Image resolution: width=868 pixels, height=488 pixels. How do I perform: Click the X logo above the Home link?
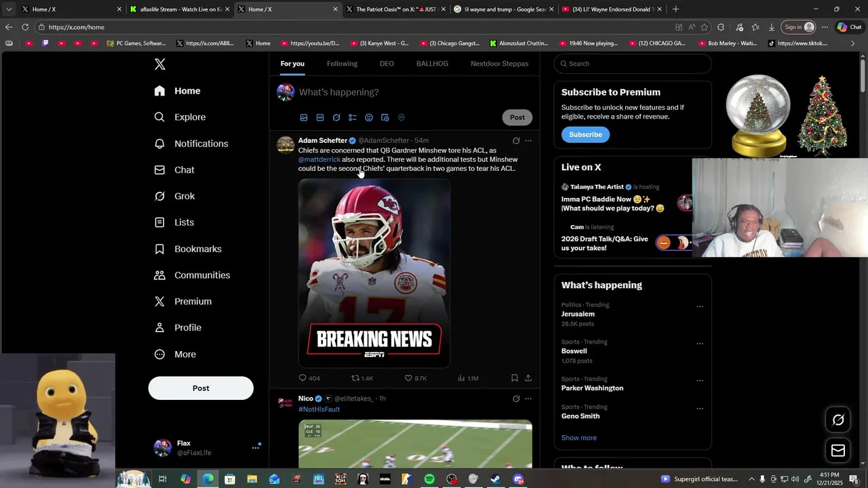coord(159,64)
